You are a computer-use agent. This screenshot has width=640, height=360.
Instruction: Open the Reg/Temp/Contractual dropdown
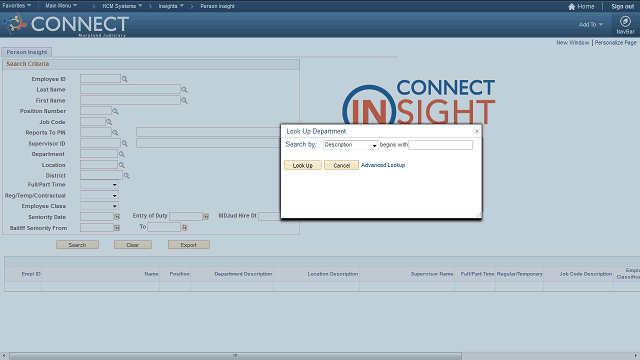(x=100, y=196)
